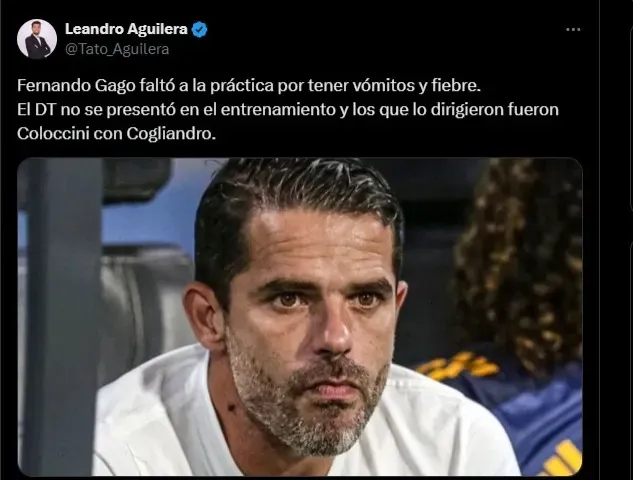Click the line starting with El DT
Viewport: 633px width, 480px height.
[x=288, y=110]
